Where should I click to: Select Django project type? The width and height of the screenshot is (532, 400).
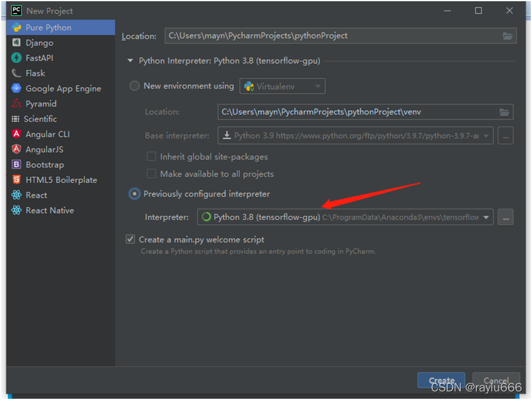(x=61, y=43)
